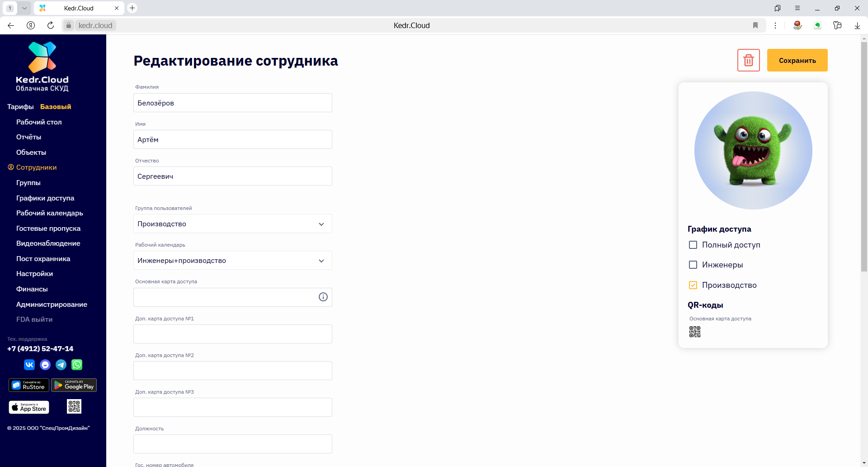Screen dimensions: 868x467
Task: Click the Базовый tariff link
Action: pos(56,107)
